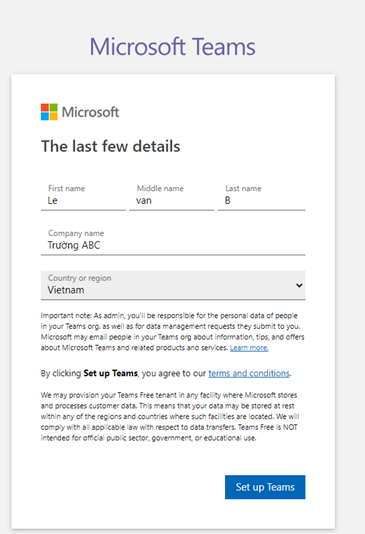Open the Learn more link
Image resolution: width=365 pixels, height=534 pixels.
tap(249, 348)
